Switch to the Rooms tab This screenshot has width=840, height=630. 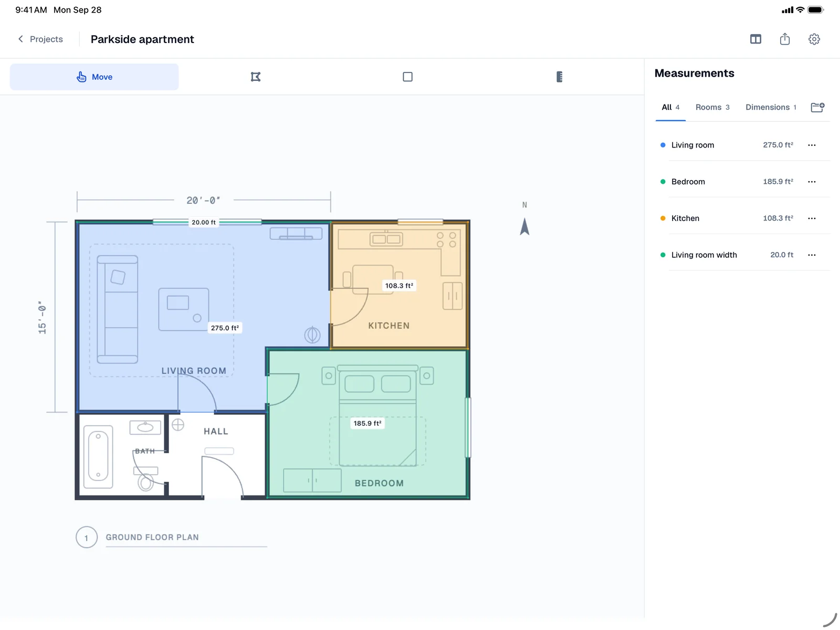click(712, 107)
